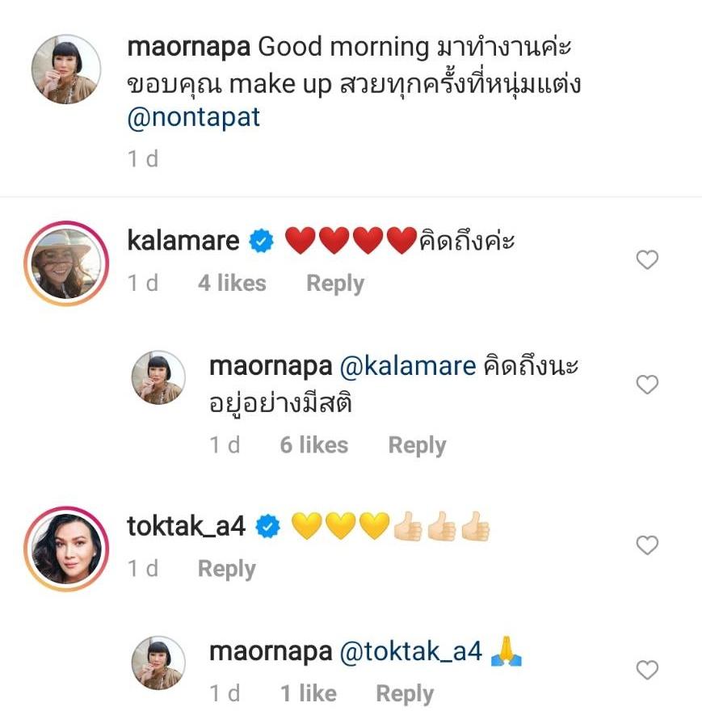Reply to kalamare's hearts comment

[334, 284]
